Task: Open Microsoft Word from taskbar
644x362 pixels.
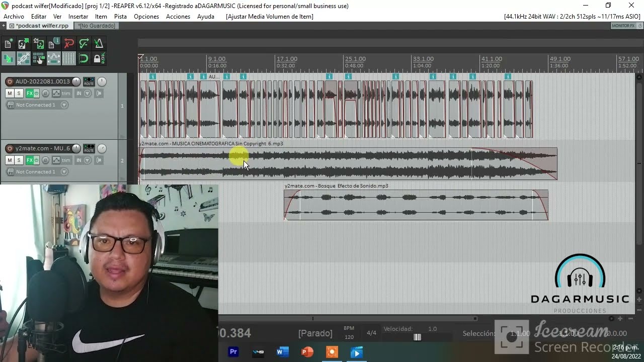Action: pyautogui.click(x=282, y=352)
